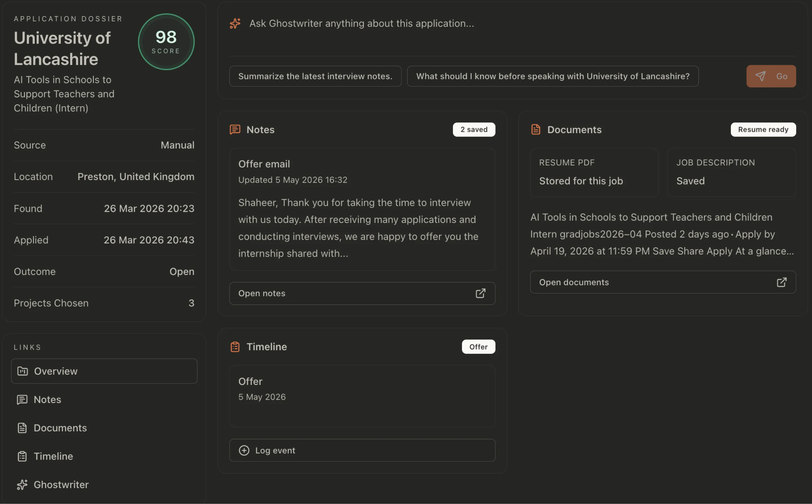
Task: Click the job description excerpt text
Action: [x=662, y=234]
